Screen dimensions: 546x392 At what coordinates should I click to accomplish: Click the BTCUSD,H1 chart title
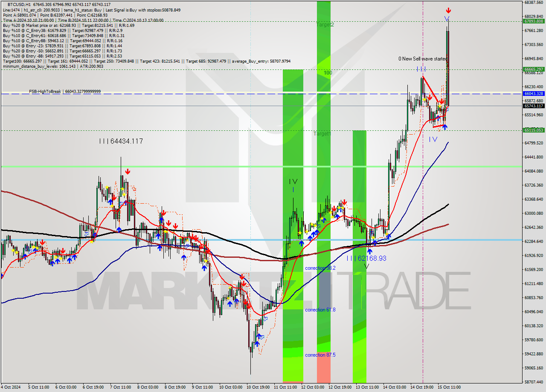(19, 4)
